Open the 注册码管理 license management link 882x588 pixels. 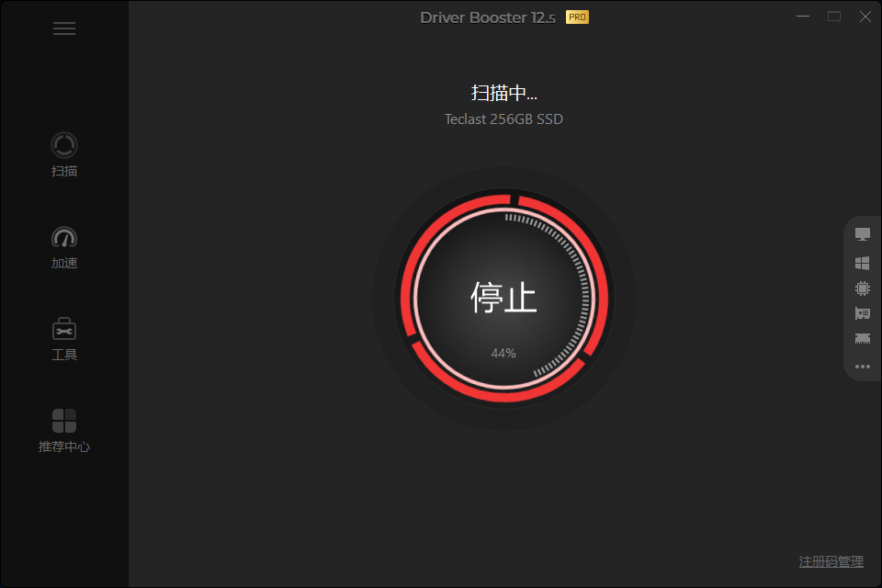pos(831,561)
